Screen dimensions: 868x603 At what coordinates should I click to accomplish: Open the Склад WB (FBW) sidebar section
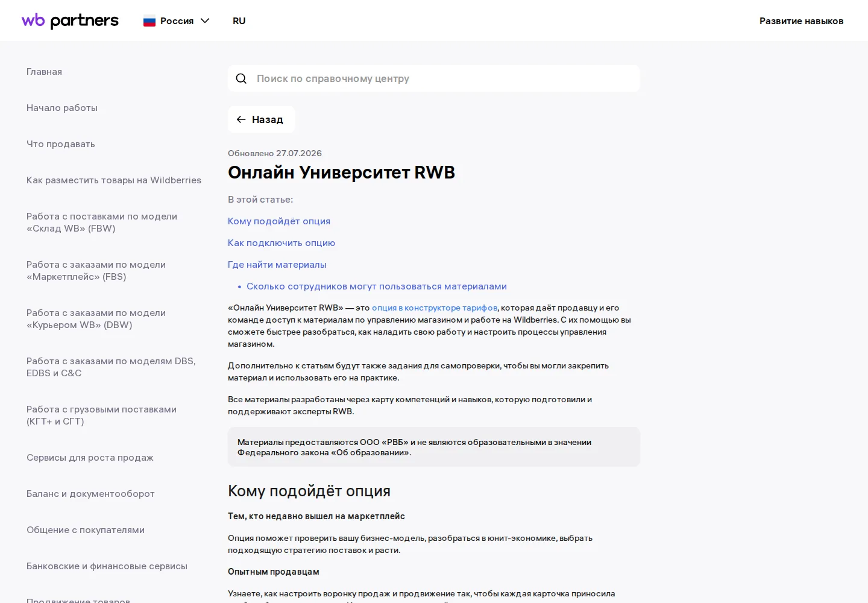pyautogui.click(x=102, y=223)
